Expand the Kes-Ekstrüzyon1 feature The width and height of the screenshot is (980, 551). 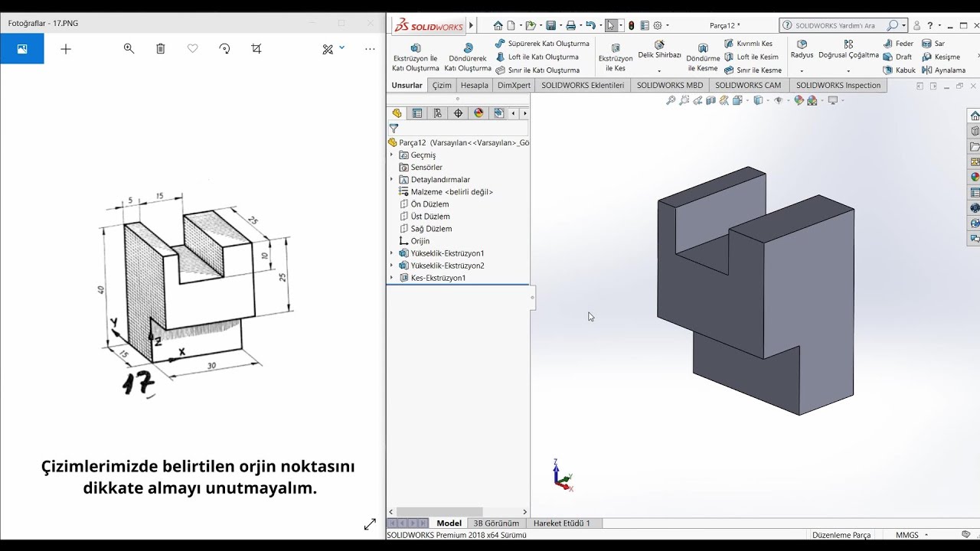click(x=391, y=278)
